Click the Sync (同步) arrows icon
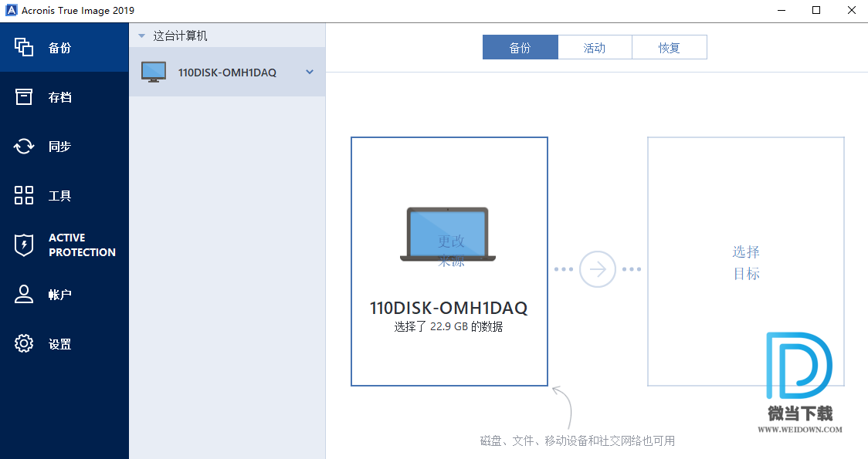This screenshot has width=868, height=459. pyautogui.click(x=24, y=146)
